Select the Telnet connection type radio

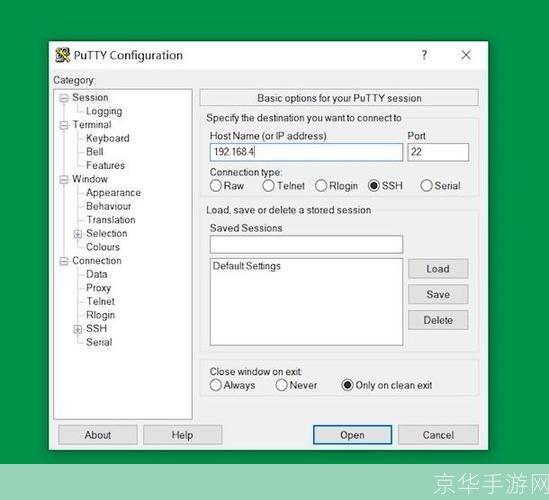[268, 186]
